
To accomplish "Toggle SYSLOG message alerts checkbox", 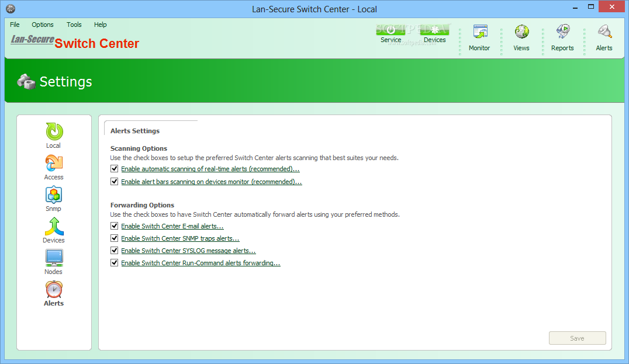I will pos(115,251).
